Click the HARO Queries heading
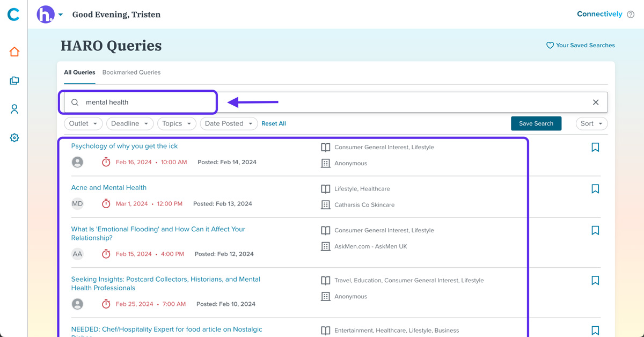644x337 pixels. [111, 46]
